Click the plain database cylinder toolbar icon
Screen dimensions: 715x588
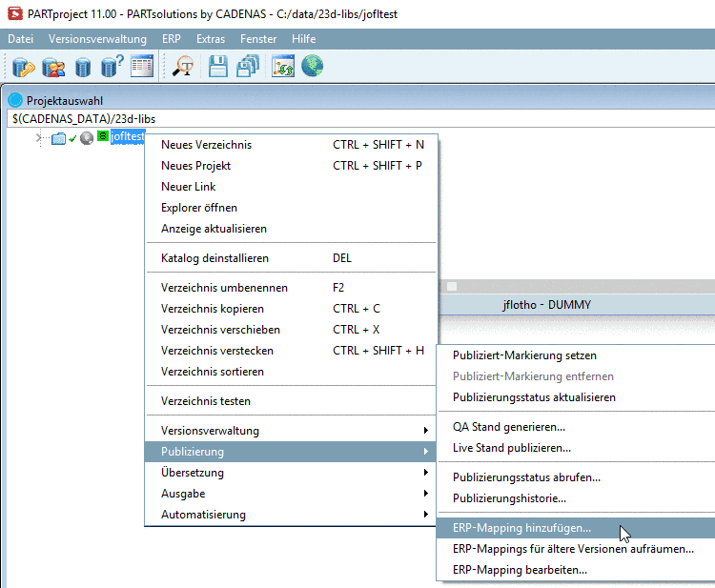click(83, 67)
